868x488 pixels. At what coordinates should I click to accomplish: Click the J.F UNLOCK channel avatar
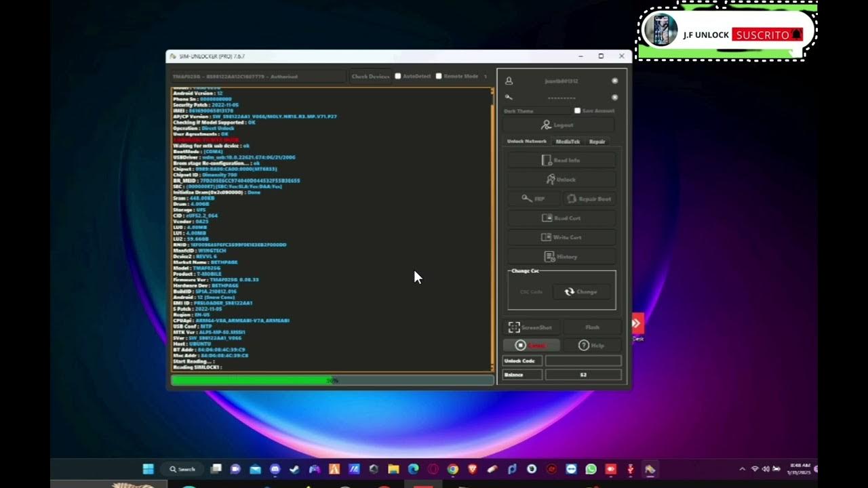tap(660, 30)
